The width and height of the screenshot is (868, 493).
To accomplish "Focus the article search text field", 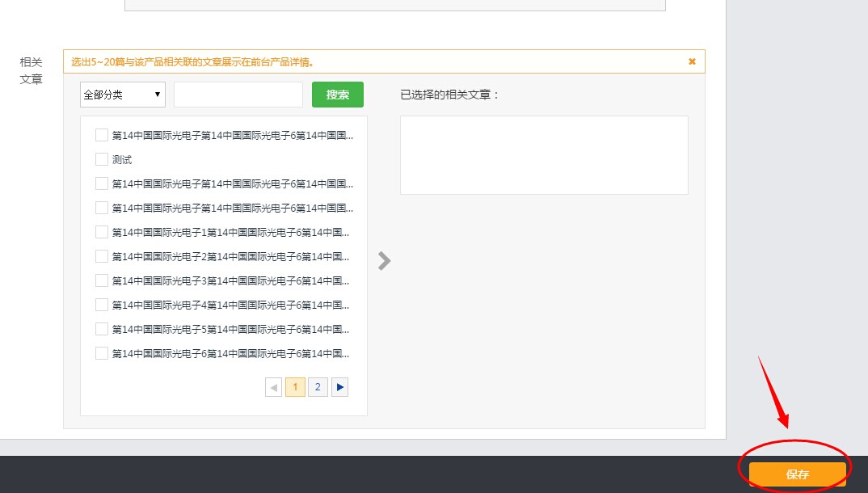I will click(238, 95).
